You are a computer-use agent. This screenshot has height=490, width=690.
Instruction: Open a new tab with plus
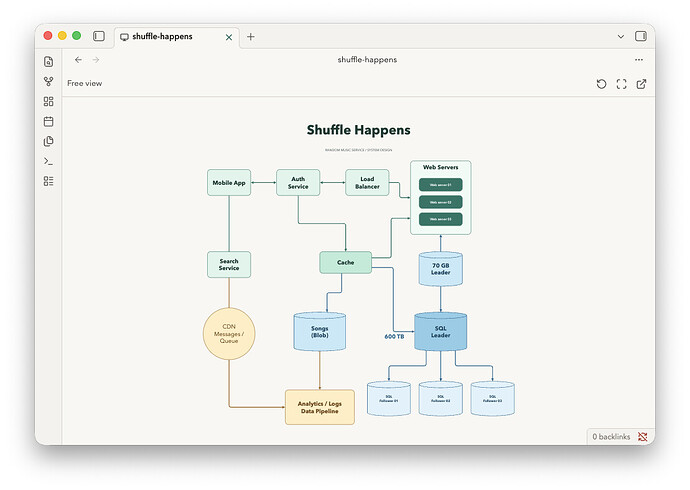click(x=251, y=37)
